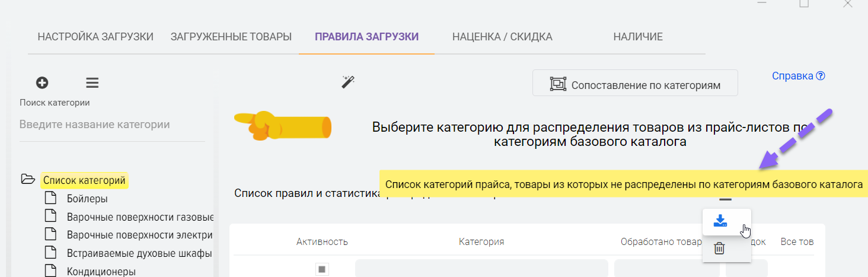The image size is (868, 277).
Task: Open the category list hamburger menu
Action: coord(92,83)
